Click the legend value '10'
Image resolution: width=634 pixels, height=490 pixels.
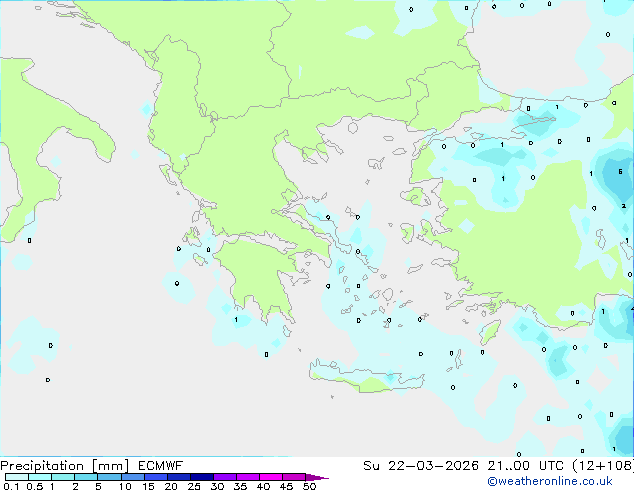coord(125,486)
